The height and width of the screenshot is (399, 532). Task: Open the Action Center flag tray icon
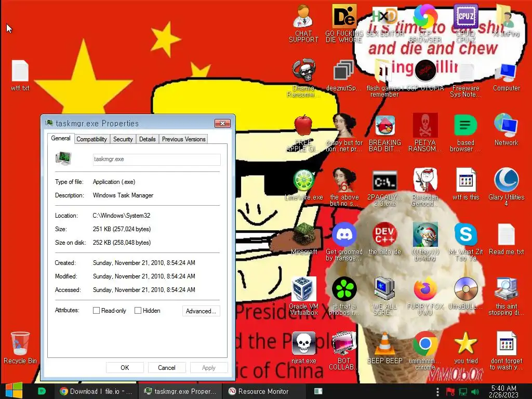(x=450, y=392)
